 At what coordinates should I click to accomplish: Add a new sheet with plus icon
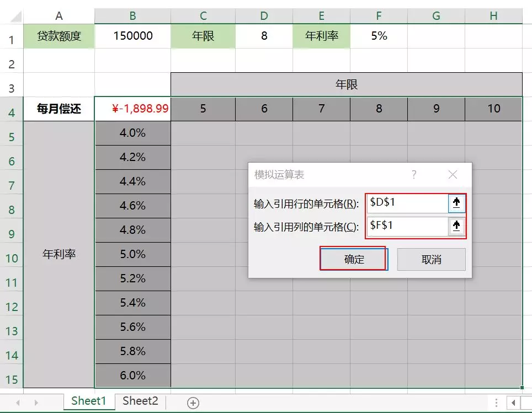pos(193,403)
